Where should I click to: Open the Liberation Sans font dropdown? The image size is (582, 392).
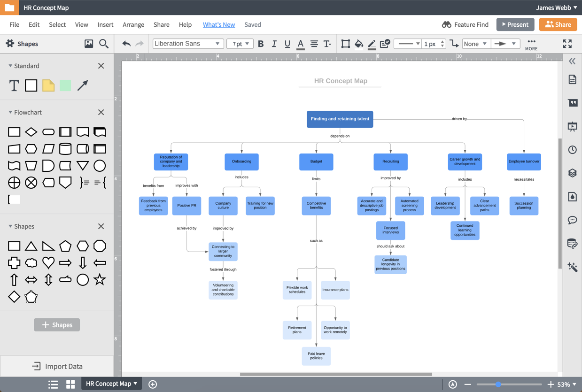pyautogui.click(x=187, y=44)
